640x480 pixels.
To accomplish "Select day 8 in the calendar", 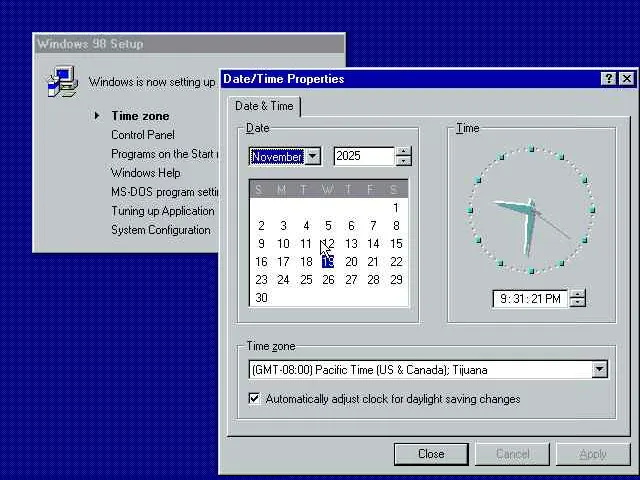I will point(396,226).
